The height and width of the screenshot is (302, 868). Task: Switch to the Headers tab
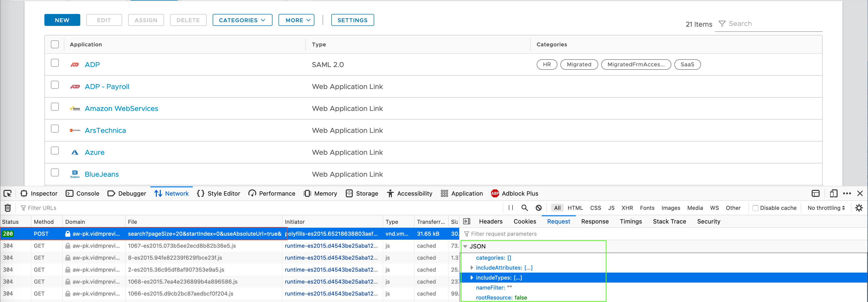[x=491, y=222]
